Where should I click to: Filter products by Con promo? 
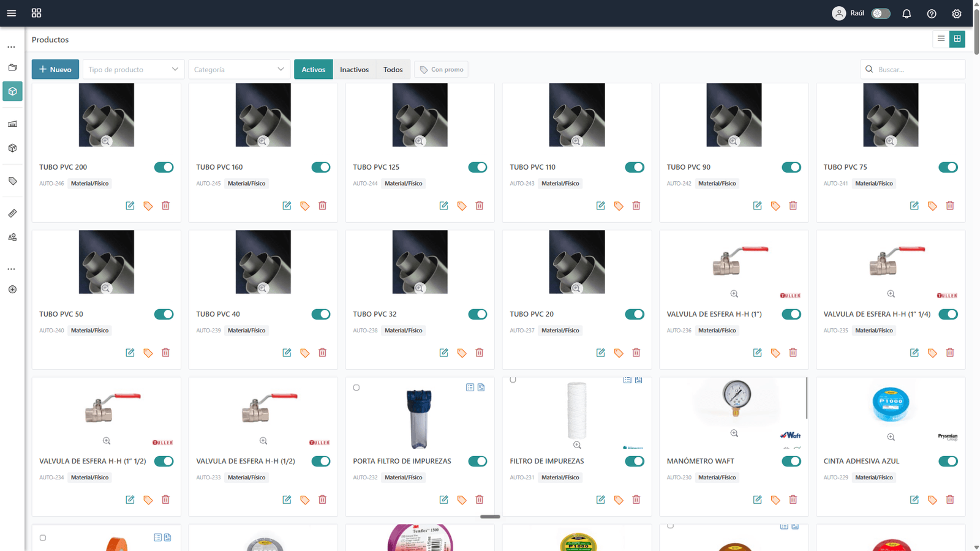coord(441,69)
